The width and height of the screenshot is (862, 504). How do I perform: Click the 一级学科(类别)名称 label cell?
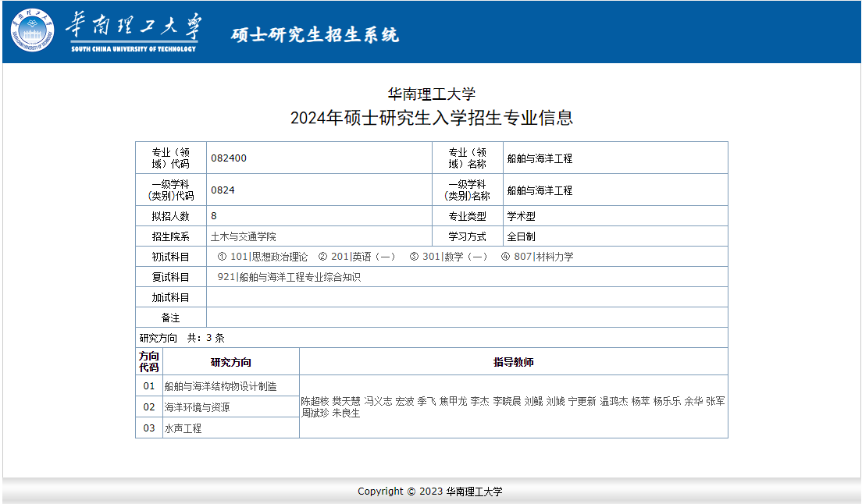coord(467,190)
